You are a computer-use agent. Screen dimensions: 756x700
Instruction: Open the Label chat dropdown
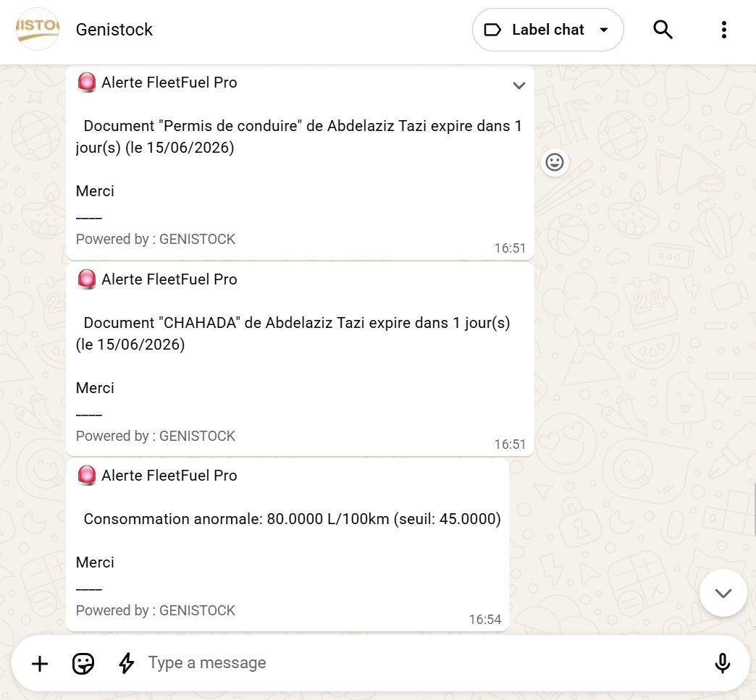(x=547, y=30)
